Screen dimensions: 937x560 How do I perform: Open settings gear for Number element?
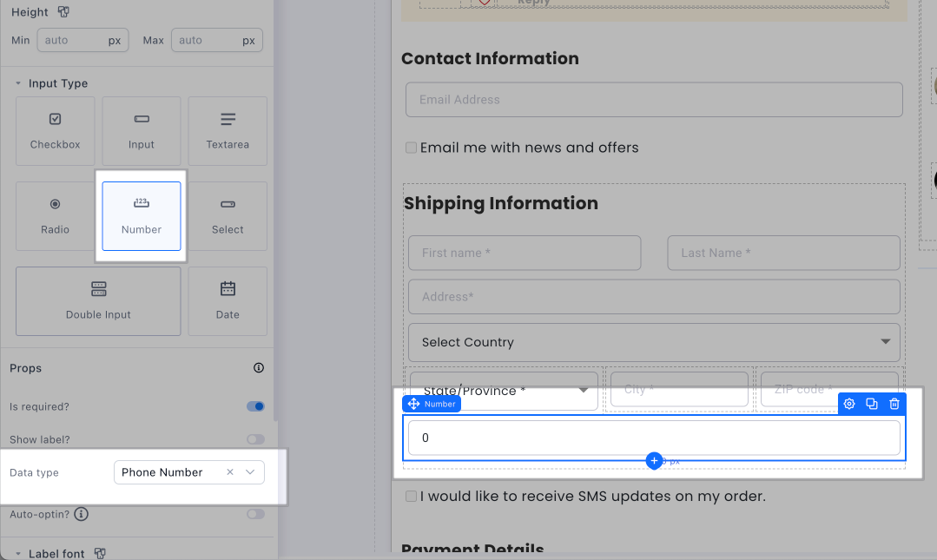point(849,404)
